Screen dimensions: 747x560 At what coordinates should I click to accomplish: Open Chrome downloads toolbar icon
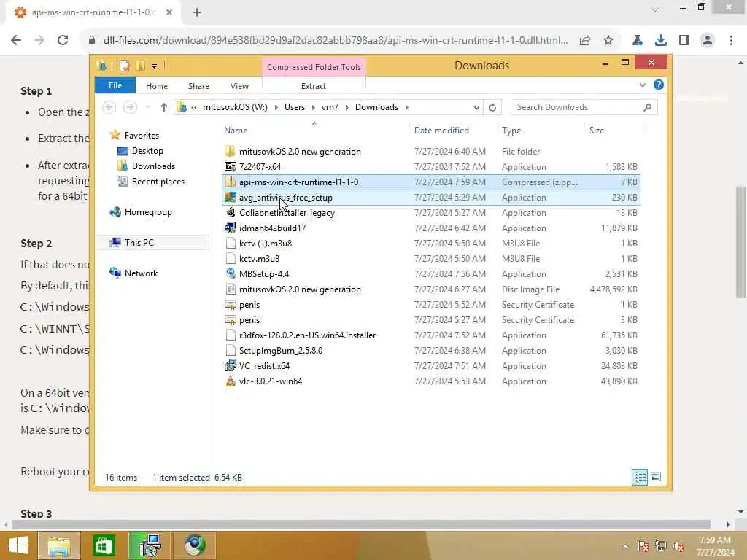(661, 41)
